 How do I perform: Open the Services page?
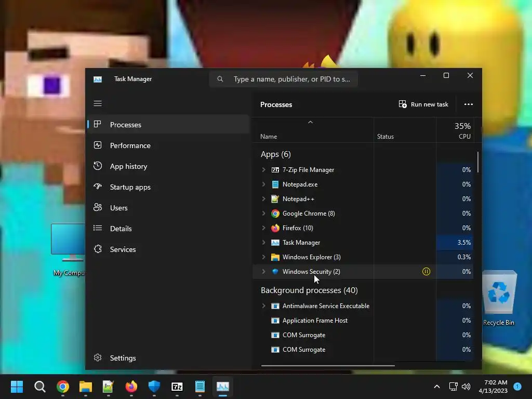[169, 249]
